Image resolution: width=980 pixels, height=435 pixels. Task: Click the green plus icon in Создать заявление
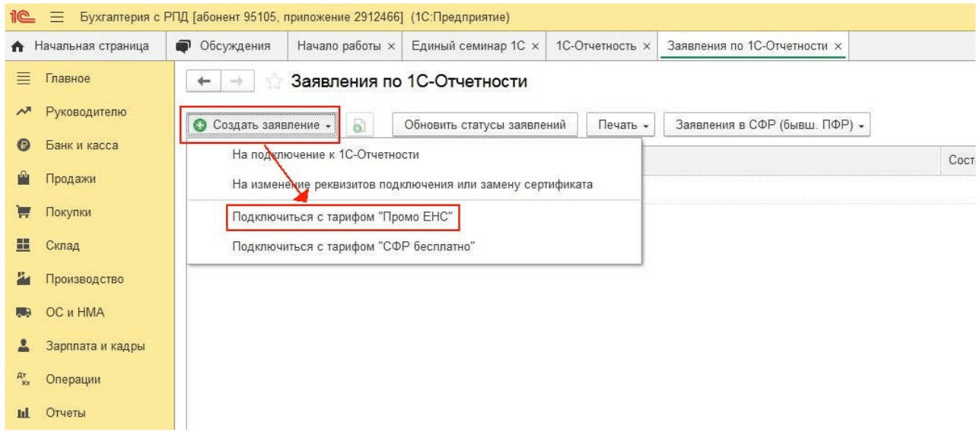[x=199, y=125]
